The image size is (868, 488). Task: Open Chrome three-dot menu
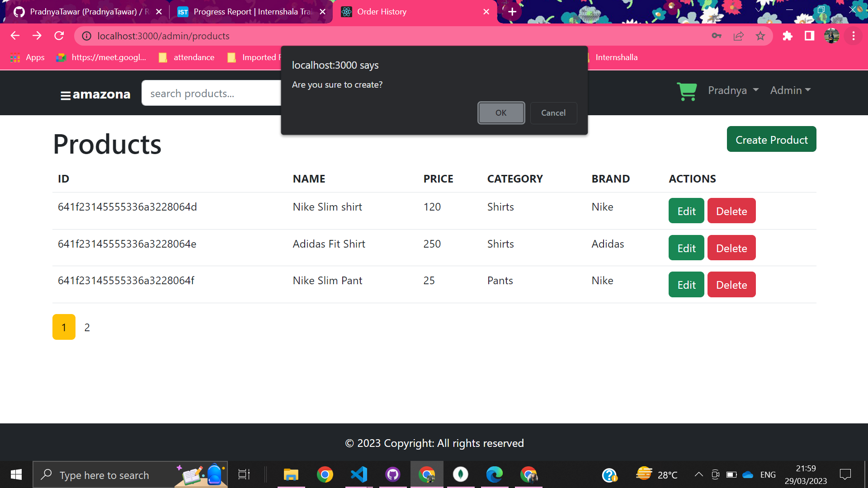coord(854,36)
